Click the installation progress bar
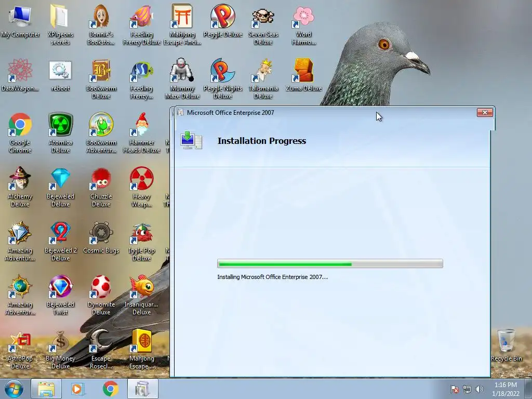The height and width of the screenshot is (399, 532). [330, 263]
